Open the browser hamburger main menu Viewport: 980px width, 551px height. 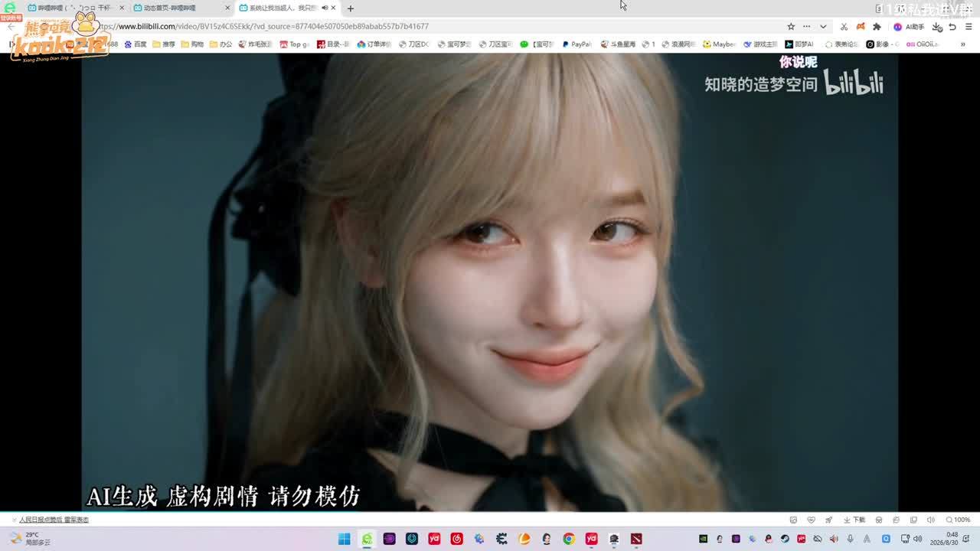(967, 26)
